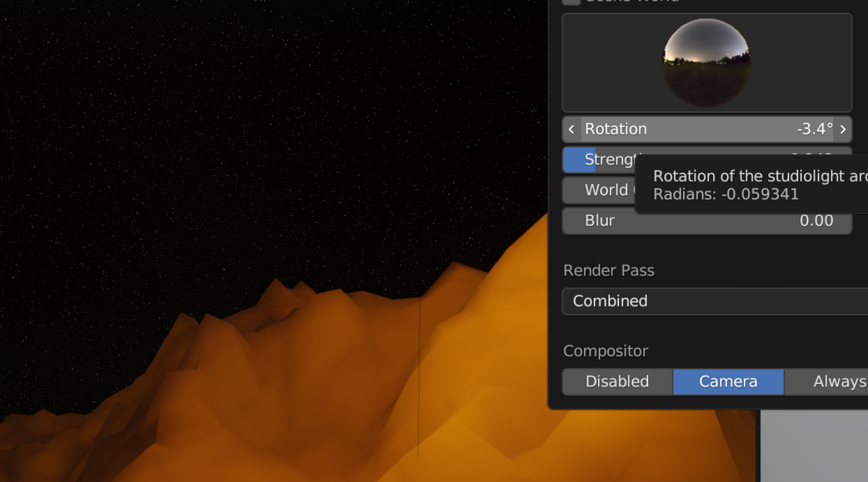
Task: Click the Blur slider
Action: pos(706,221)
